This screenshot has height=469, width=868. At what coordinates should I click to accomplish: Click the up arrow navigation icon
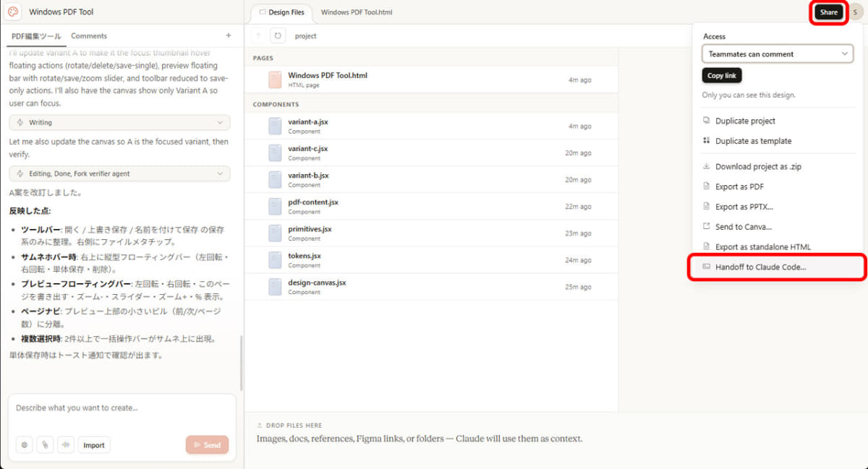pyautogui.click(x=258, y=35)
